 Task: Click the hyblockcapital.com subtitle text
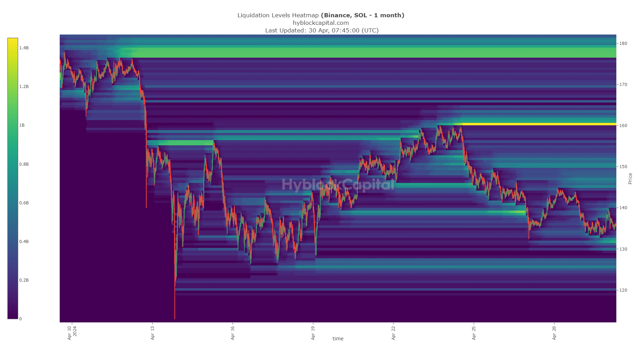(x=321, y=23)
